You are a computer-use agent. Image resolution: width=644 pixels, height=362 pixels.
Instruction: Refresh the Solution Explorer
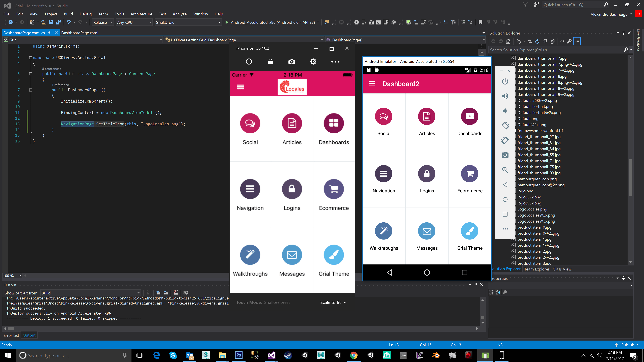(x=537, y=41)
